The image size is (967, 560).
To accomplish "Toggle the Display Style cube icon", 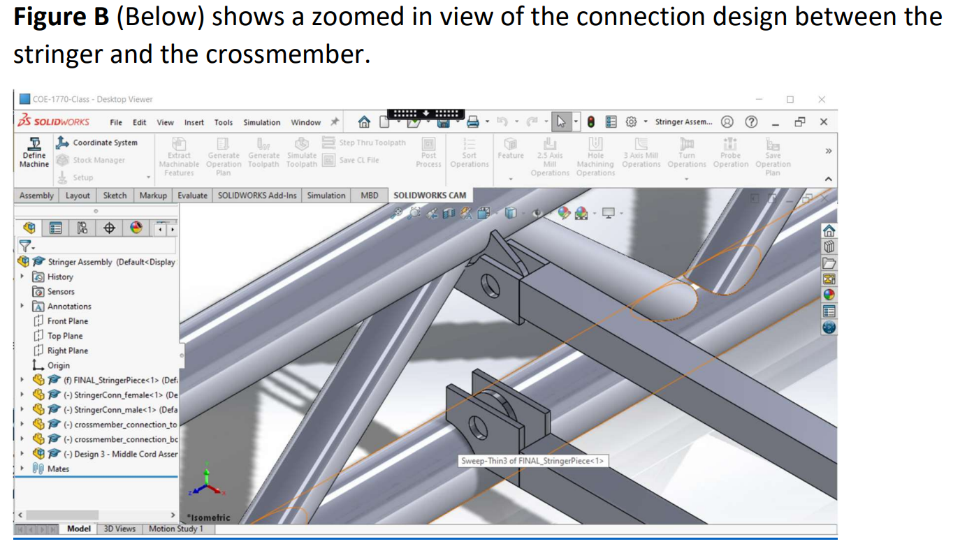I will (x=511, y=213).
